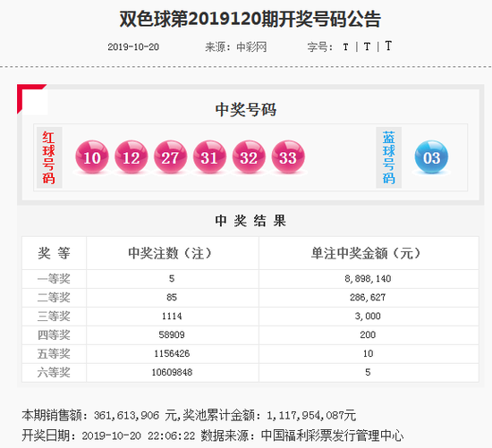Click red ball number 27
This screenshot has width=492, height=448.
(170, 156)
